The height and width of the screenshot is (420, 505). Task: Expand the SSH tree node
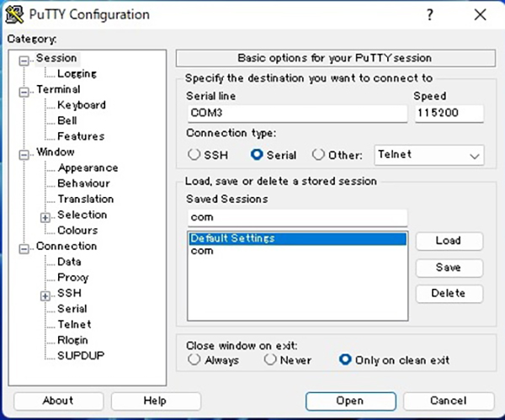click(46, 294)
